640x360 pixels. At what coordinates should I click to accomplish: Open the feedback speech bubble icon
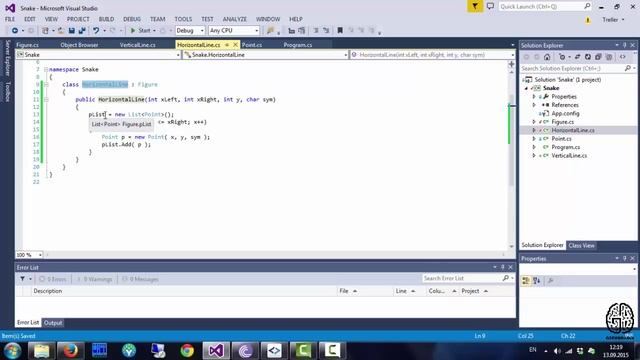(490, 7)
